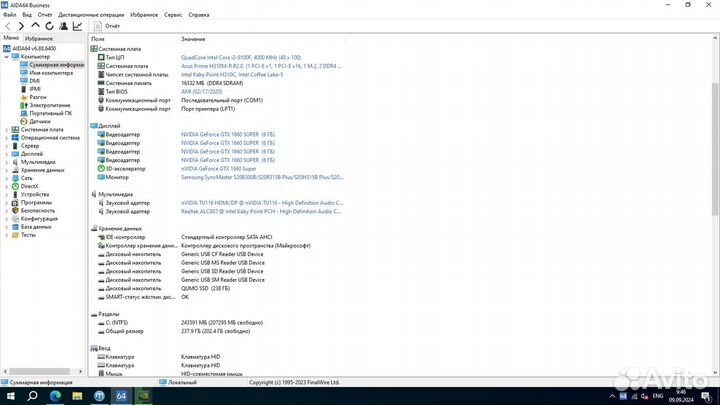The image size is (720, 405).
Task: Select Датчики in the Компьютер tree
Action: [39, 121]
